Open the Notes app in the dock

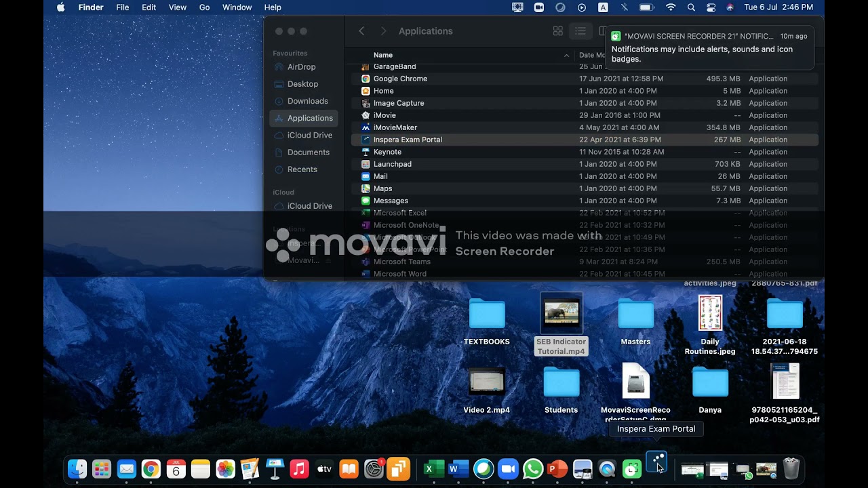pos(201,469)
